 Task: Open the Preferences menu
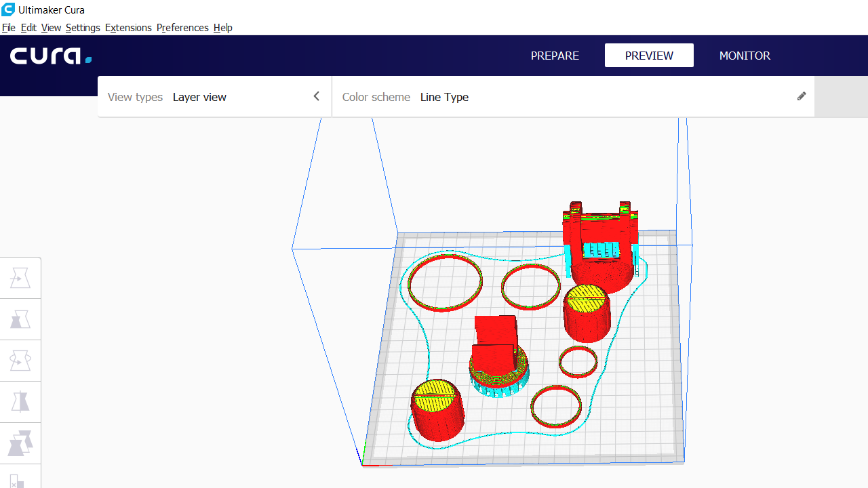point(182,28)
